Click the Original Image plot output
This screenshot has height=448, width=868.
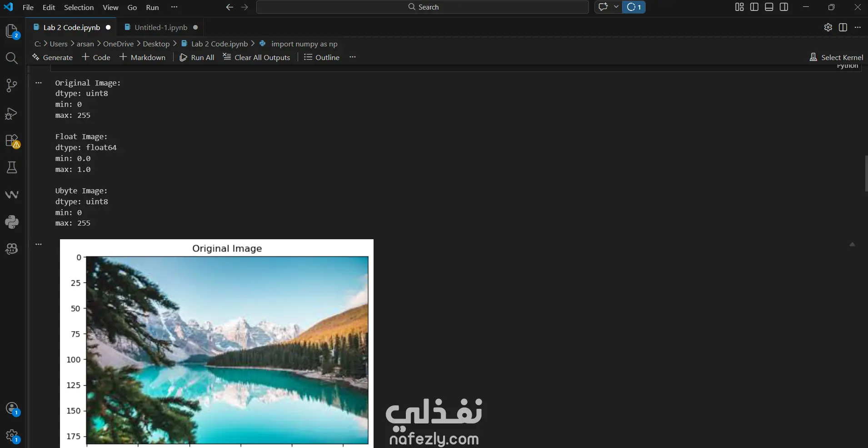[x=217, y=343]
